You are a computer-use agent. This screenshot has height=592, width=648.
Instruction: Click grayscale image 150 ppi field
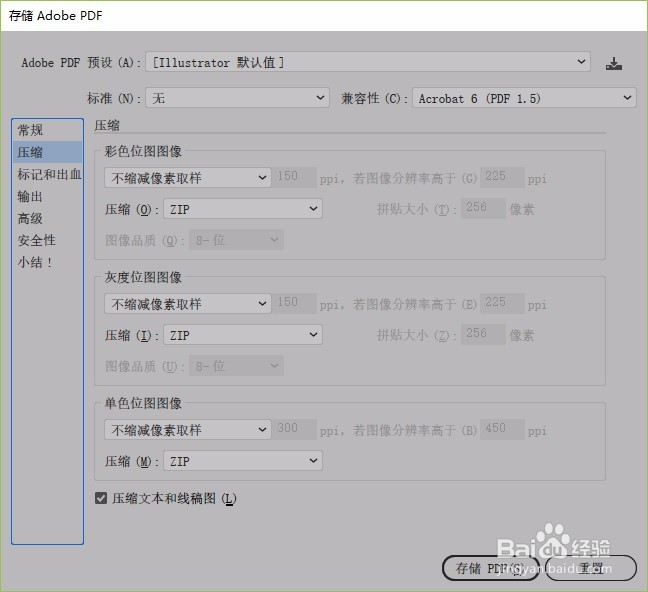[x=294, y=303]
